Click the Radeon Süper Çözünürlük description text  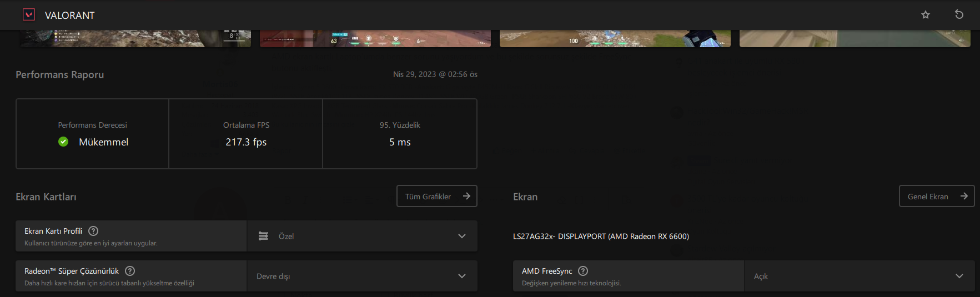pos(109,283)
